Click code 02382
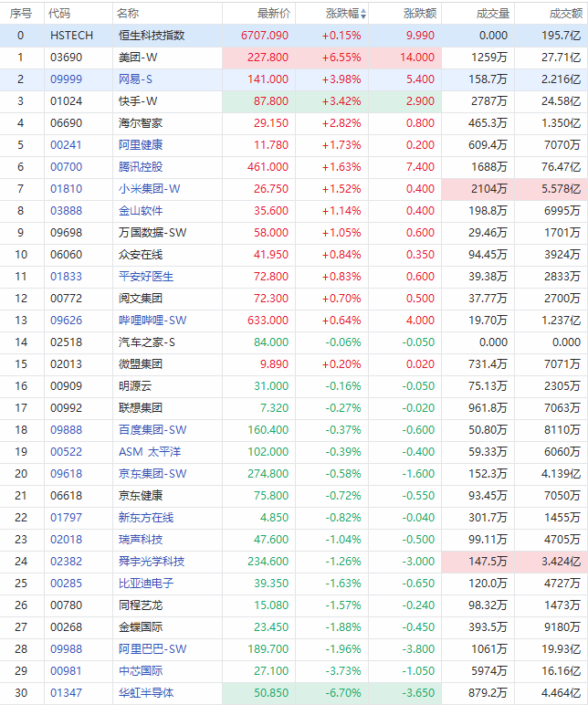588x705 pixels. tap(66, 562)
